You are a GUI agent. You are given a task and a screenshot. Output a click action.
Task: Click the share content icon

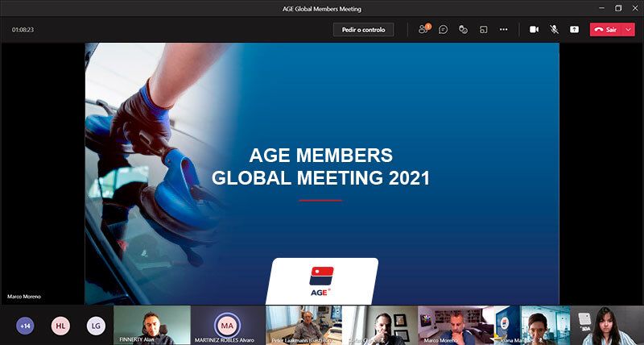574,30
